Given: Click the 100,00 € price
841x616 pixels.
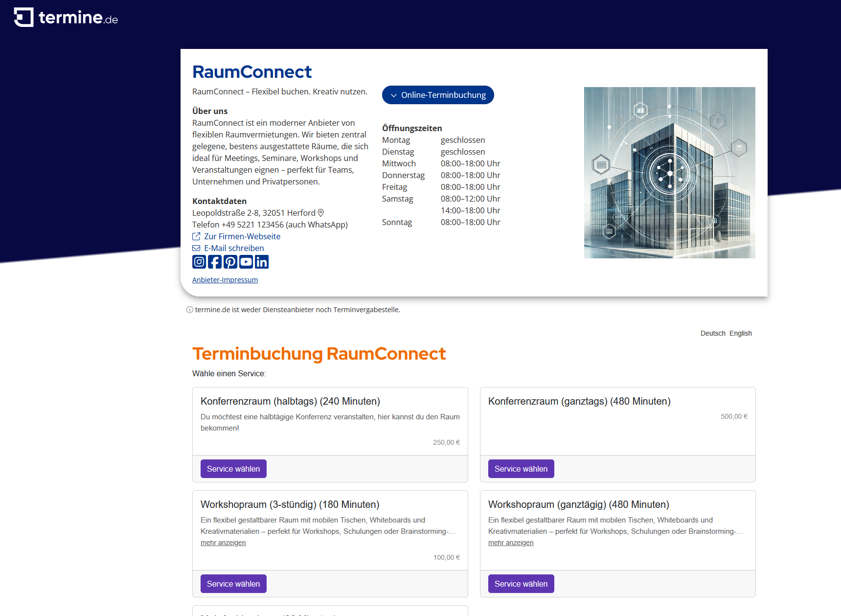Looking at the screenshot, I should pyautogui.click(x=447, y=557).
